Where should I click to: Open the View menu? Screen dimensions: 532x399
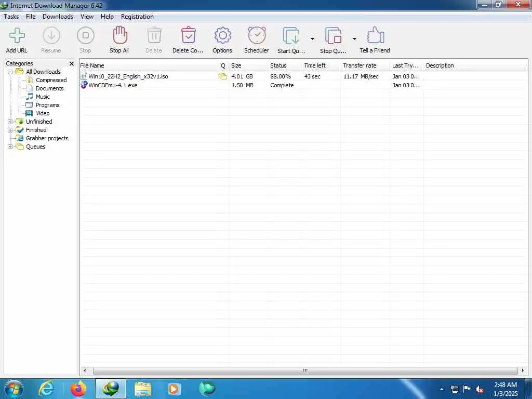(87, 17)
